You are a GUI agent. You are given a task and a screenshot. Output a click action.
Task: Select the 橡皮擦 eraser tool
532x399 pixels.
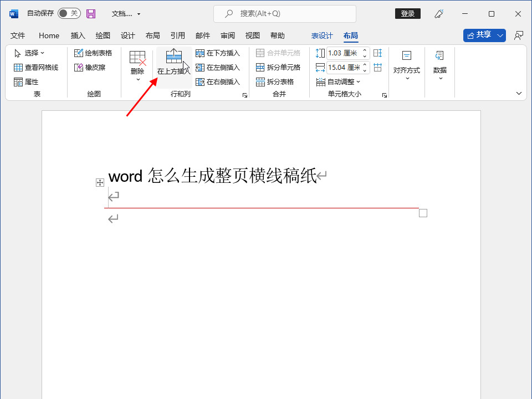pos(90,68)
